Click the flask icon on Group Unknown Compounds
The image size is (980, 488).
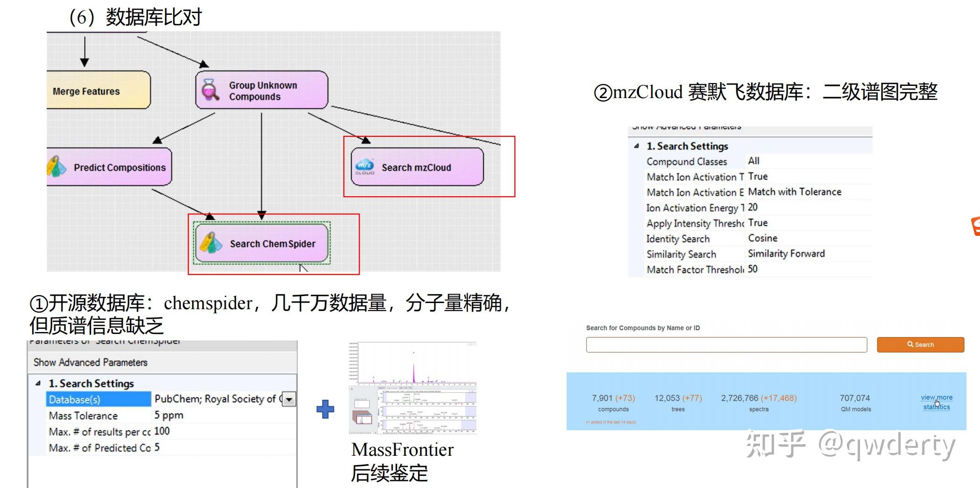coord(211,91)
